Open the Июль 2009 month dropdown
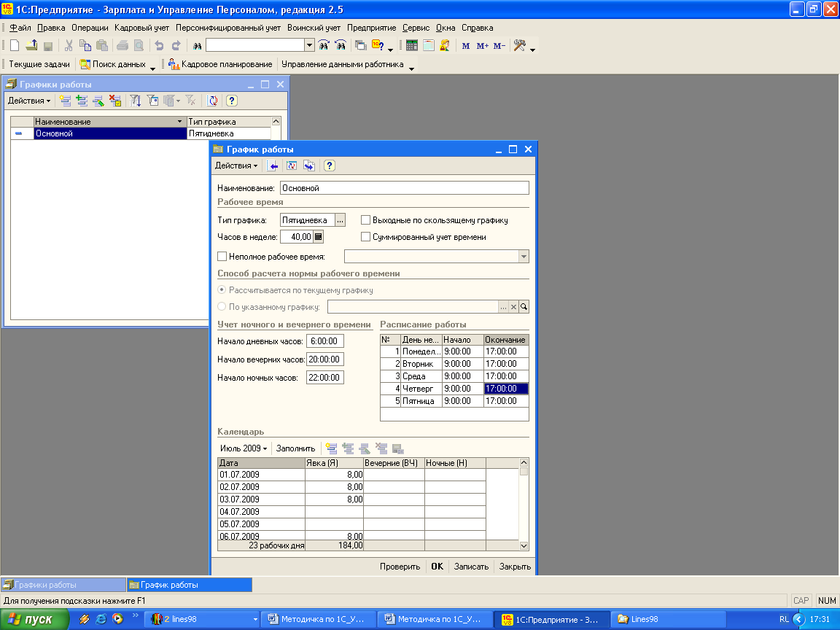 coord(244,448)
